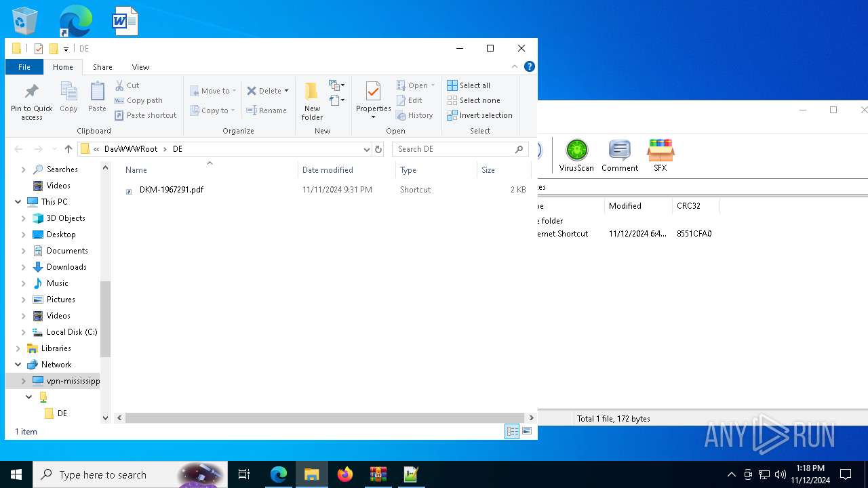The width and height of the screenshot is (868, 488).
Task: Sort by Date modified column header
Action: click(x=347, y=169)
